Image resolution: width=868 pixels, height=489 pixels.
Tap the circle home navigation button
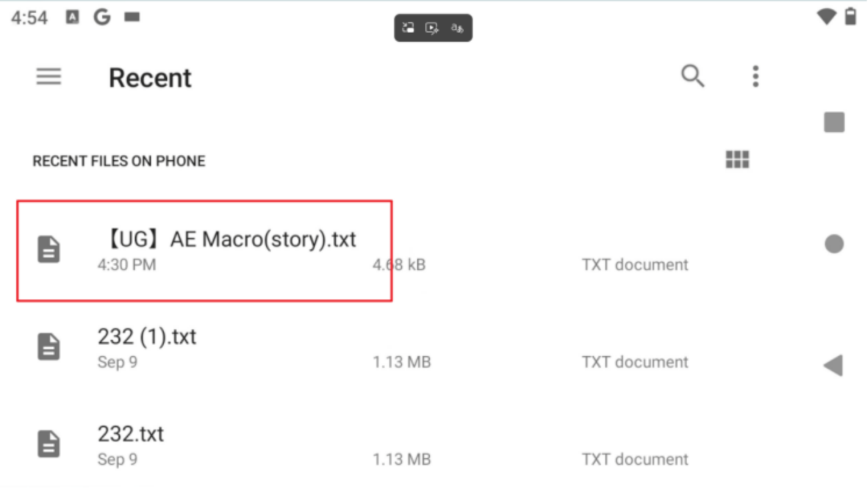[834, 244]
